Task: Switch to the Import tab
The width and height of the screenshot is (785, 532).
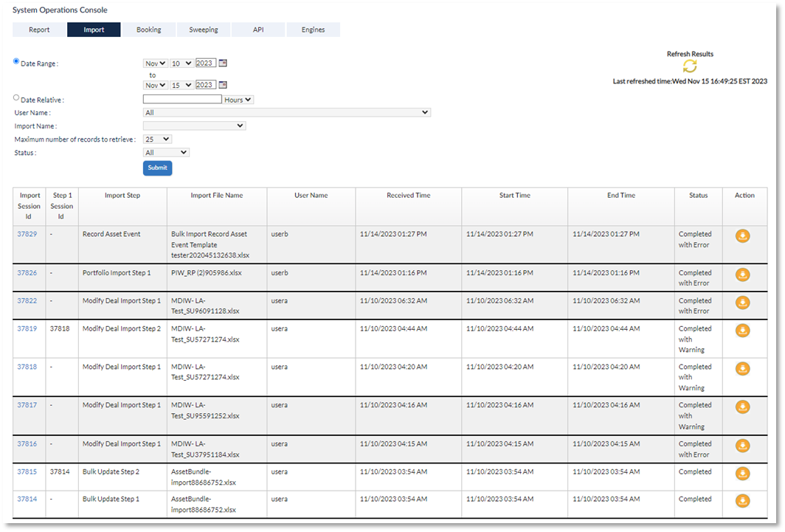Action: [94, 30]
